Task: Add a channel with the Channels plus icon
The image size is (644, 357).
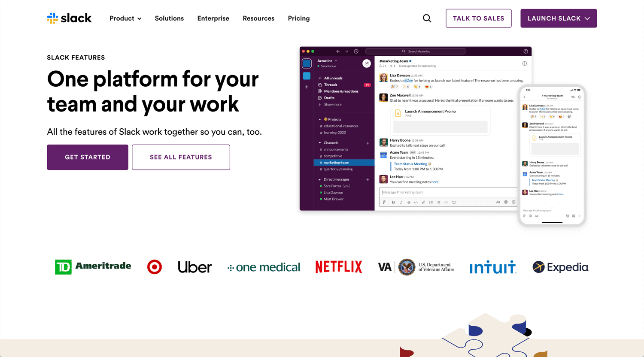Action: (x=368, y=143)
